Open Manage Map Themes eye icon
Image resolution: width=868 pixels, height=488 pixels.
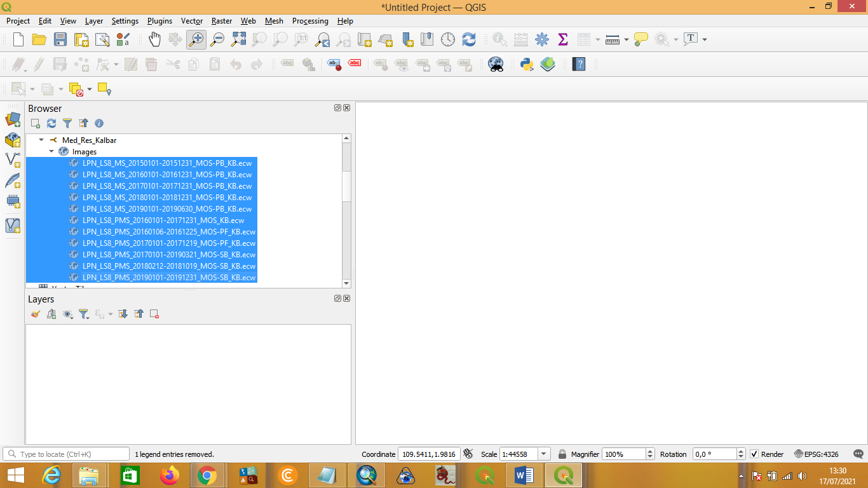(67, 314)
